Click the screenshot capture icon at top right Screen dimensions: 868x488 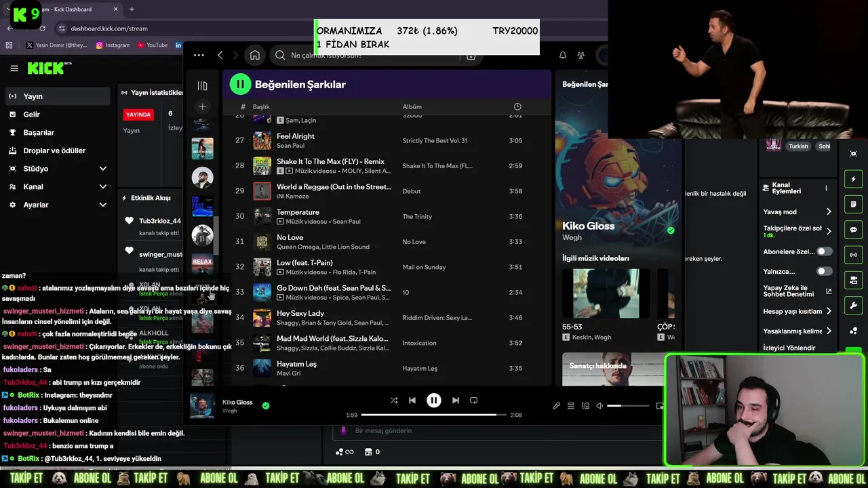pos(853,154)
